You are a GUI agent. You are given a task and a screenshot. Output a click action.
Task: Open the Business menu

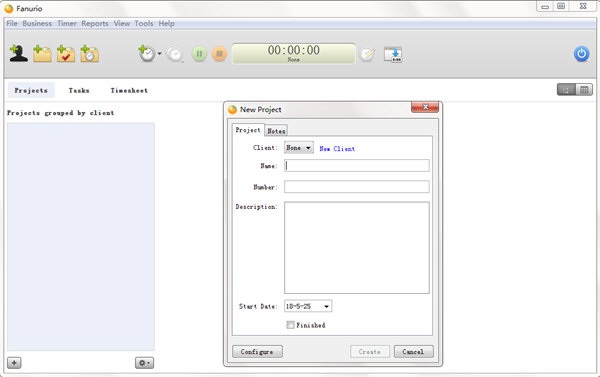click(x=37, y=23)
